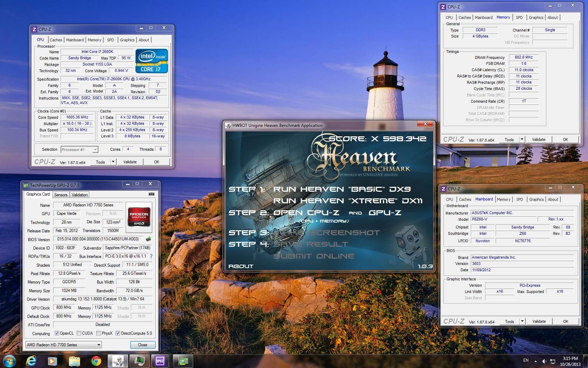The image size is (588, 368).
Task: Open Google Chrome from the taskbar
Action: 96,361
